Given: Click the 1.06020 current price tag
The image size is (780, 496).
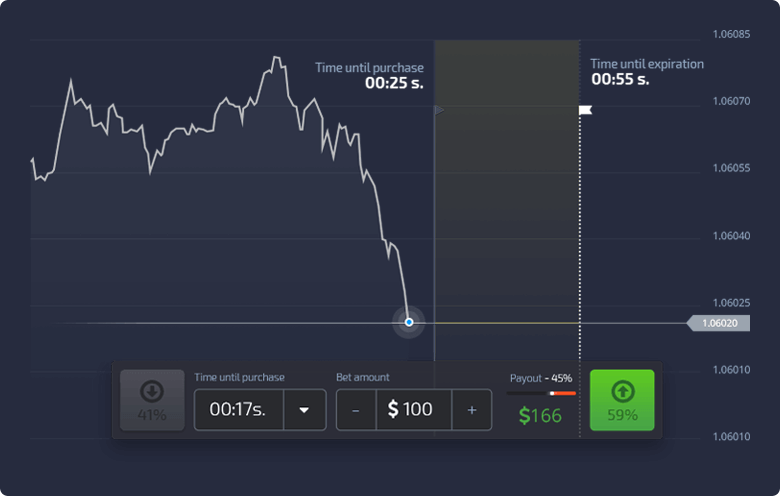Looking at the screenshot, I should pyautogui.click(x=718, y=323).
